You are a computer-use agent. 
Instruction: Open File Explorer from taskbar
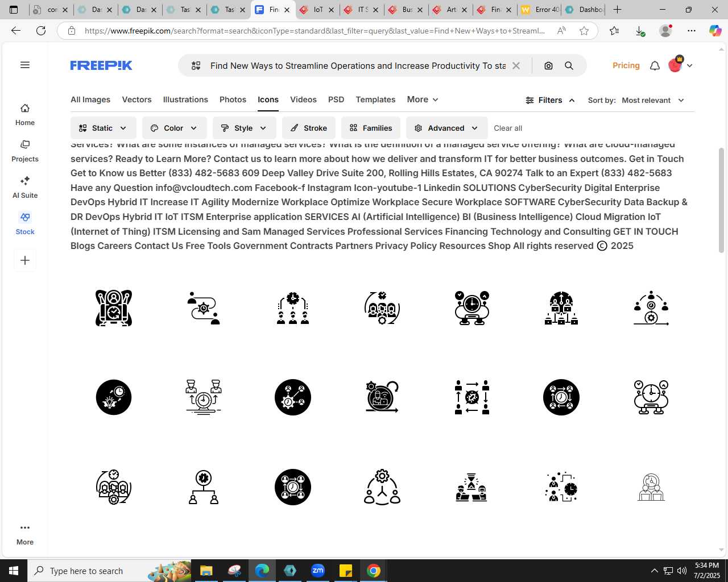click(x=206, y=571)
